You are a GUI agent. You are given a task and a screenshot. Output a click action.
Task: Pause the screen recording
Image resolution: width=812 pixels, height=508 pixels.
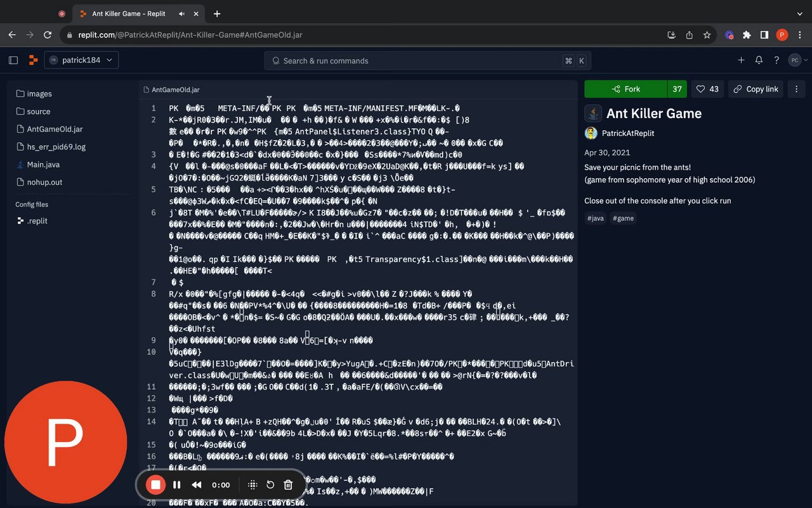click(x=177, y=485)
